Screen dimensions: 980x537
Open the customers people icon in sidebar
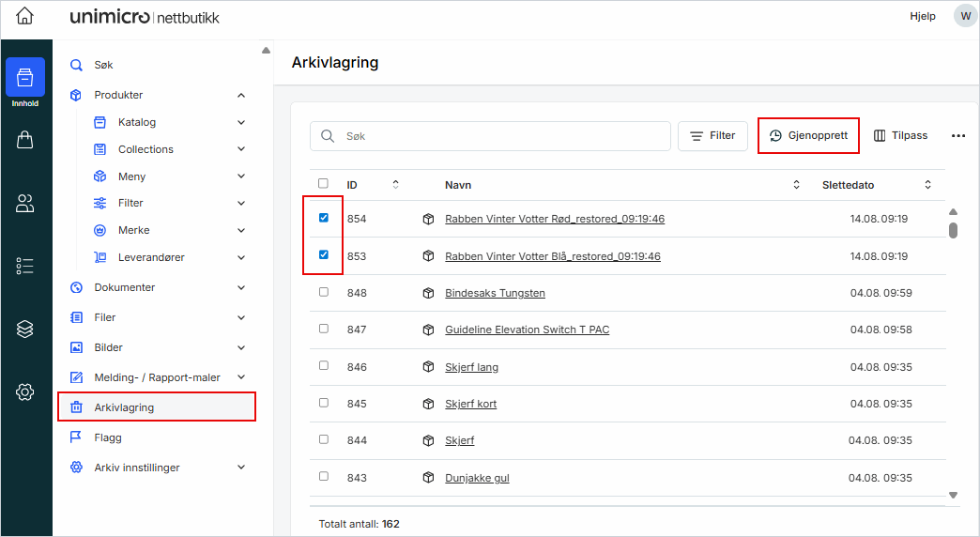[x=25, y=203]
